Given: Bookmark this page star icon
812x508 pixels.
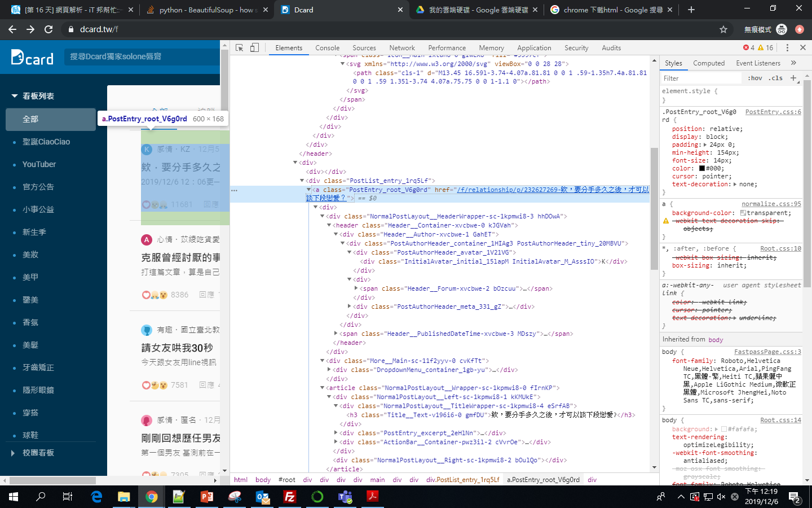Looking at the screenshot, I should [723, 29].
